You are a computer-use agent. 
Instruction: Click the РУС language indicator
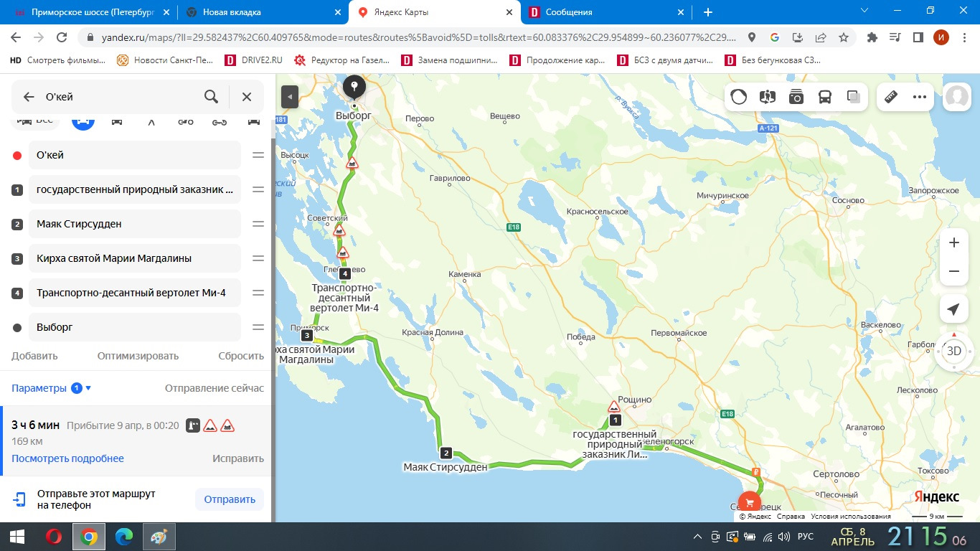pyautogui.click(x=806, y=537)
